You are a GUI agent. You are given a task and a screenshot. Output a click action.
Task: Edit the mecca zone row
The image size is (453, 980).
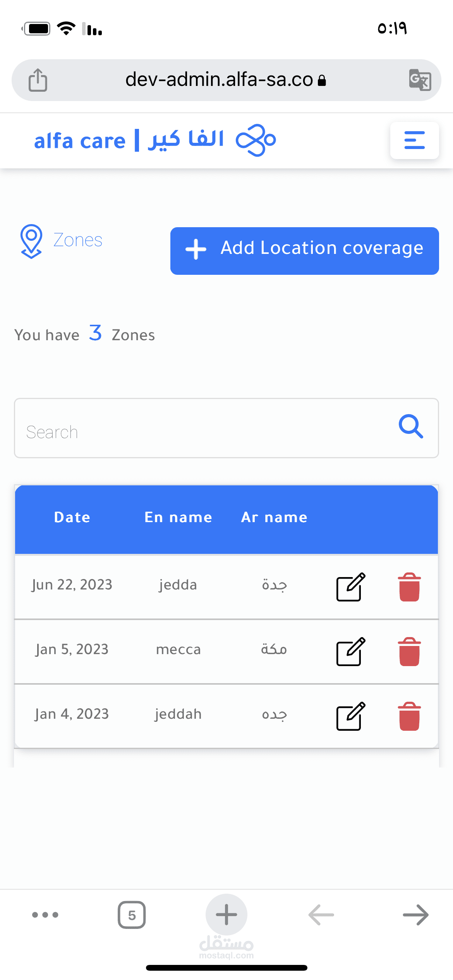(x=350, y=651)
